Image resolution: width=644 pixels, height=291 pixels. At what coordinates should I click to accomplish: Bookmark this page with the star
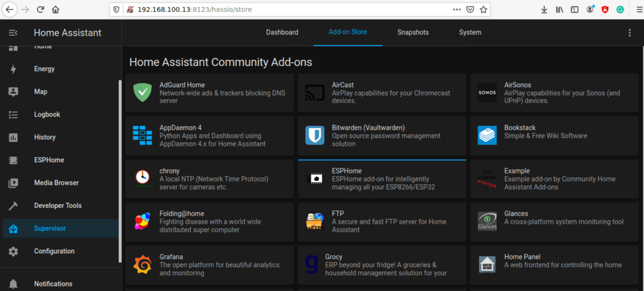tap(484, 9)
